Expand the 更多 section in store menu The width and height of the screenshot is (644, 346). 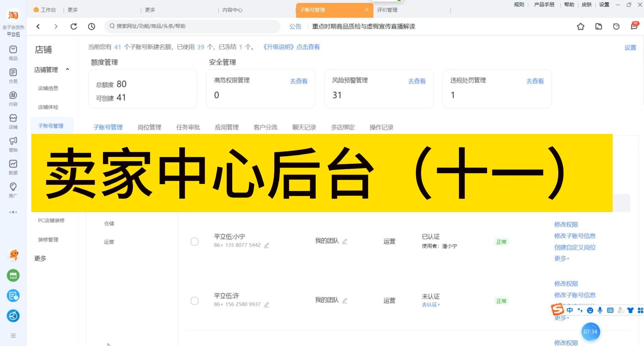point(40,259)
